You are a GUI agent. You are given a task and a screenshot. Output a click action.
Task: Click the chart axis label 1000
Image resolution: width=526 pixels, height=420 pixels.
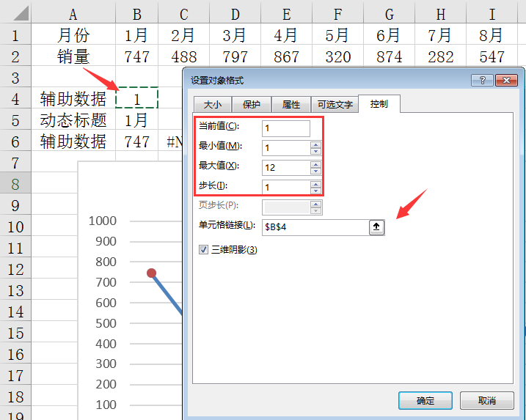pyautogui.click(x=102, y=221)
